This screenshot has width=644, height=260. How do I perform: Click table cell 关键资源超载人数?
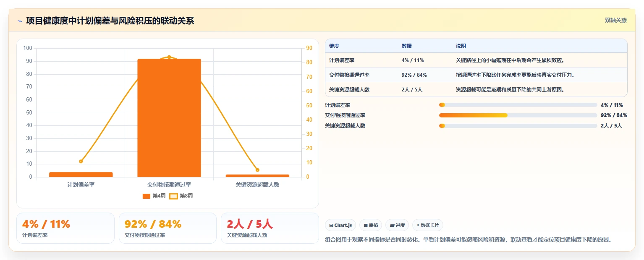point(349,90)
